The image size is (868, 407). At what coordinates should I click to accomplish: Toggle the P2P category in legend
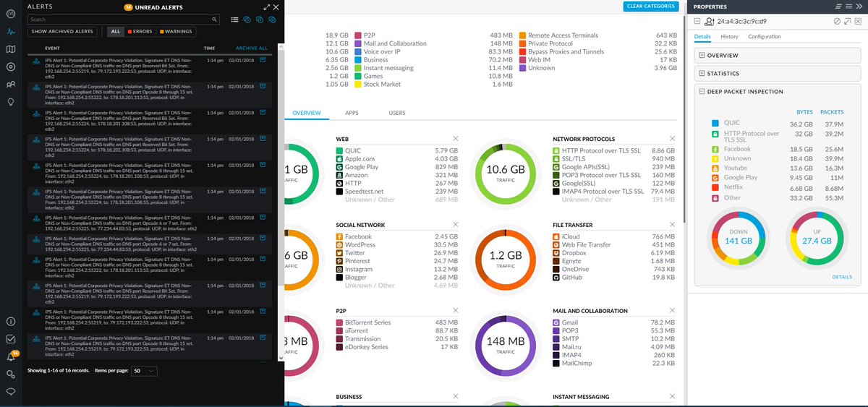(x=363, y=35)
